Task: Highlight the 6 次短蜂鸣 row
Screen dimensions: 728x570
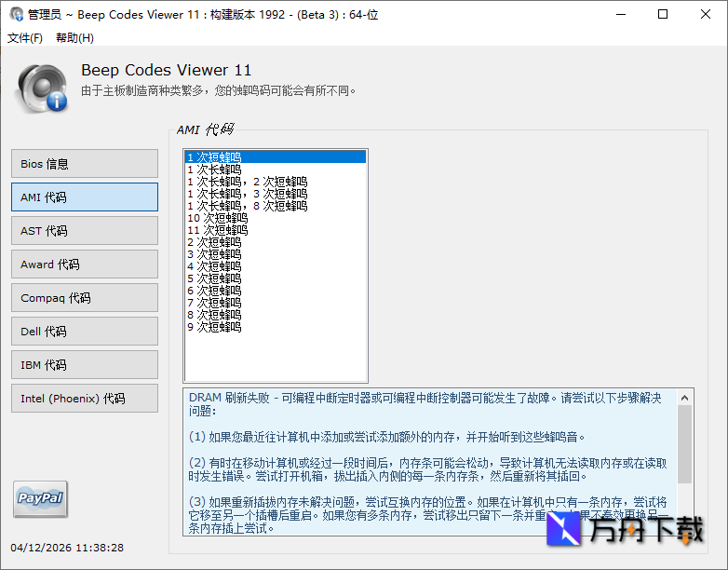Action: tap(276, 290)
